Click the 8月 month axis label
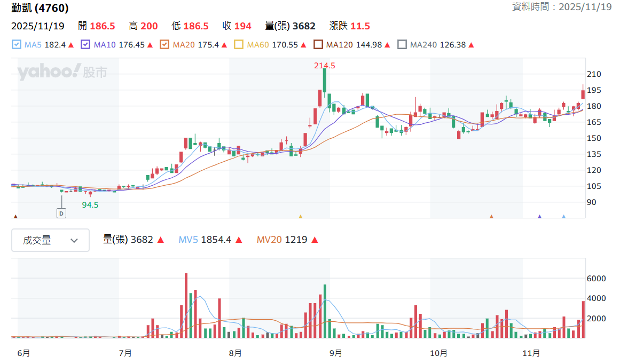Screen dimensions: 620x364 coord(236,353)
